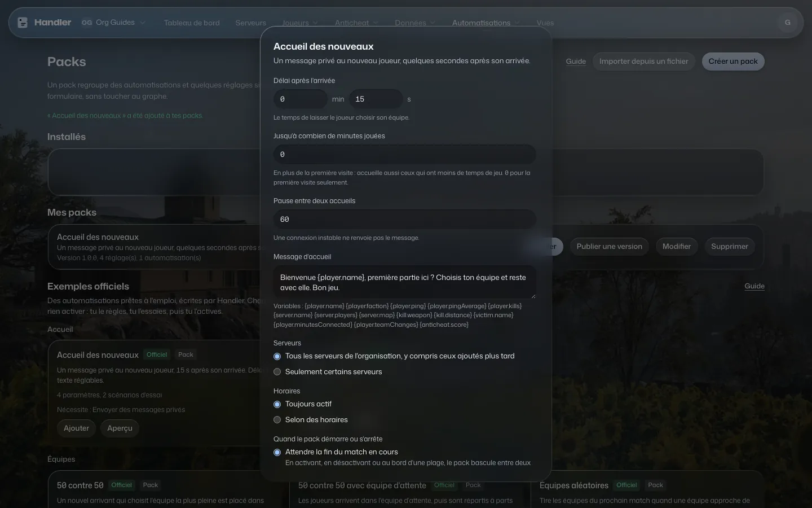The image size is (812, 508).
Task: Click the Modifier button for the pack
Action: [677, 247]
